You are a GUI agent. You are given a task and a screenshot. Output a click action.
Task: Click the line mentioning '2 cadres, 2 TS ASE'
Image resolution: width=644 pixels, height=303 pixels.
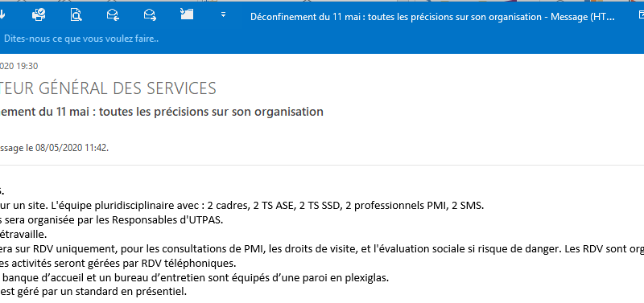(242, 206)
